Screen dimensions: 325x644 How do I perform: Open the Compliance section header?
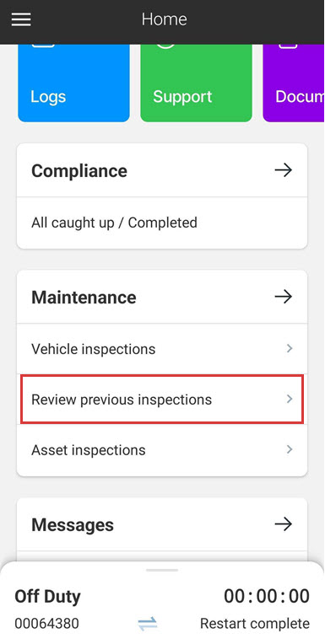pos(162,170)
